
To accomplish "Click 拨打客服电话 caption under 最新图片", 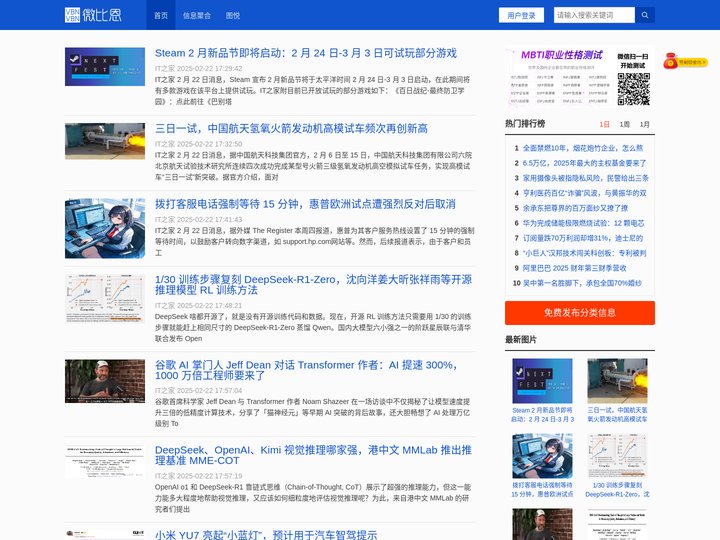I will pos(542,489).
